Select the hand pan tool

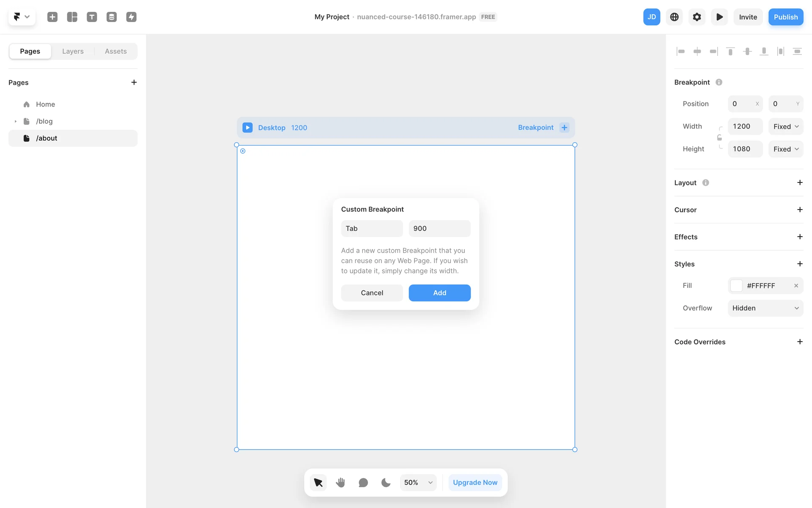click(340, 482)
